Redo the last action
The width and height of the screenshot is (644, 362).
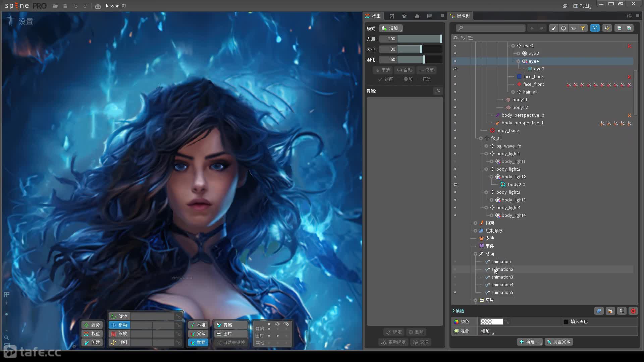point(86,6)
